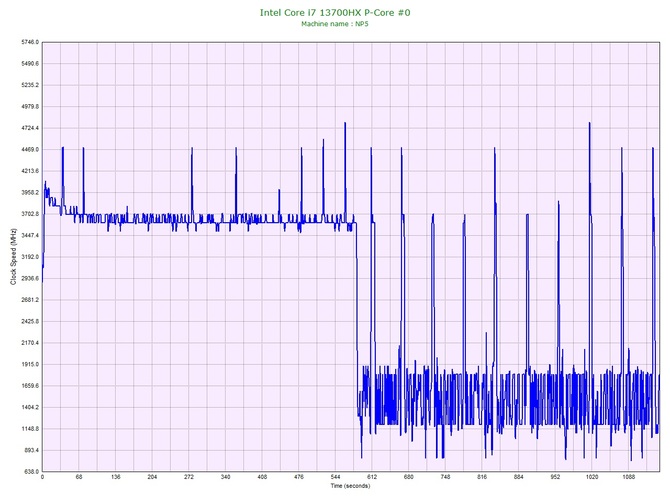Viewport: 670px width, 503px height.
Task: Click the 1915.0 y-axis value
Action: (30, 365)
